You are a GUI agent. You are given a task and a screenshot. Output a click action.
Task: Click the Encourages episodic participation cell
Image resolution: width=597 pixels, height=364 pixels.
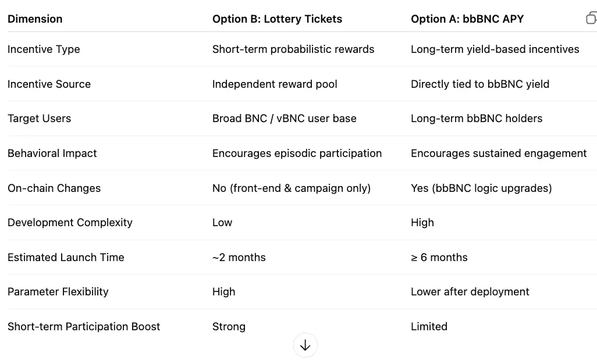(x=297, y=154)
